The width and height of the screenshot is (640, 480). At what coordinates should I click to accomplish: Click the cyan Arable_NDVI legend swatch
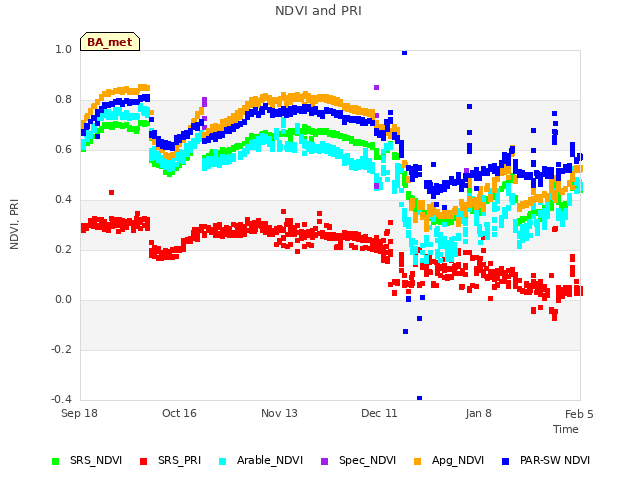222,461
